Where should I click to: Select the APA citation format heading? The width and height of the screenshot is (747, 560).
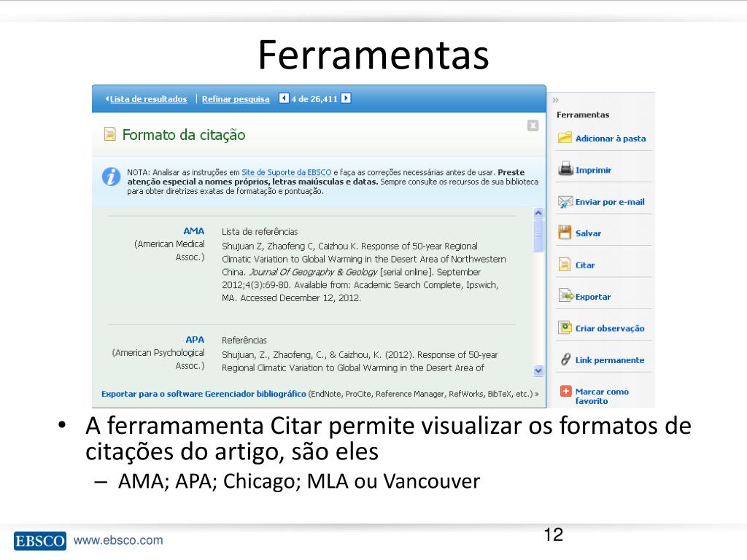click(195, 340)
